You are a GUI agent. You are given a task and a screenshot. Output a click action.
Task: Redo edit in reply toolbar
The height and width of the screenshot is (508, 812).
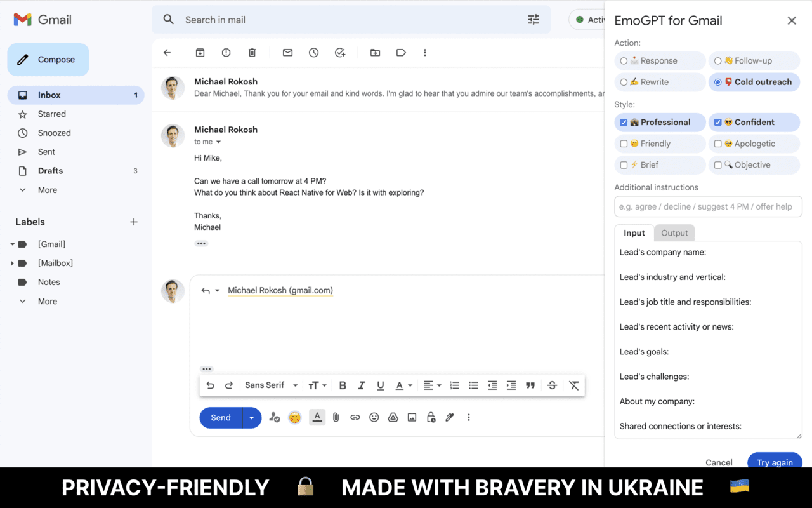click(x=230, y=385)
